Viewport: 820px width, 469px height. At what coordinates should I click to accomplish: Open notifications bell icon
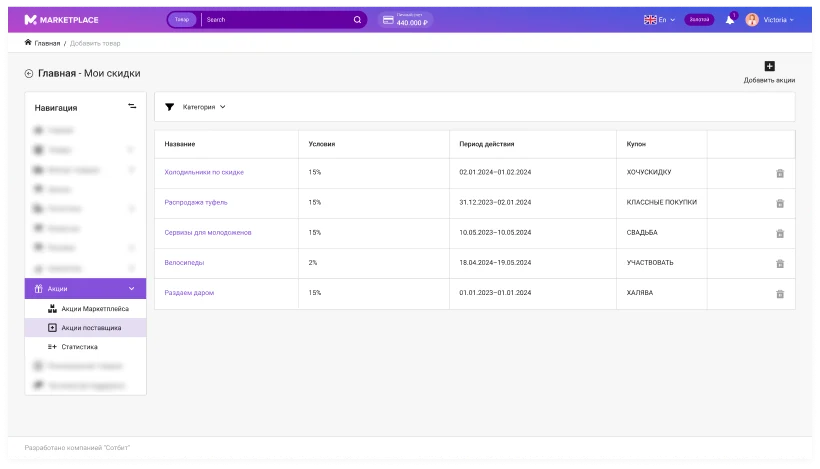coord(730,20)
